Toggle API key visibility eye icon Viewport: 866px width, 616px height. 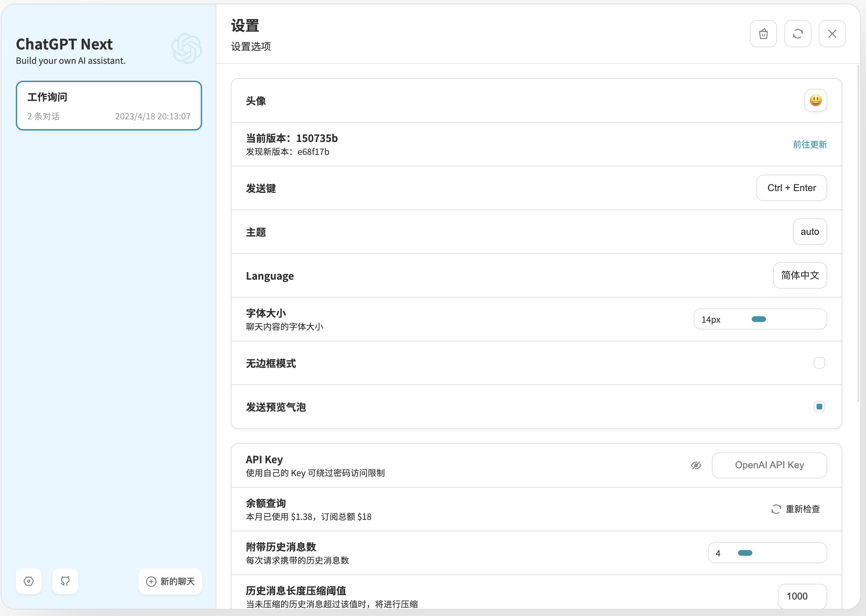pyautogui.click(x=696, y=465)
